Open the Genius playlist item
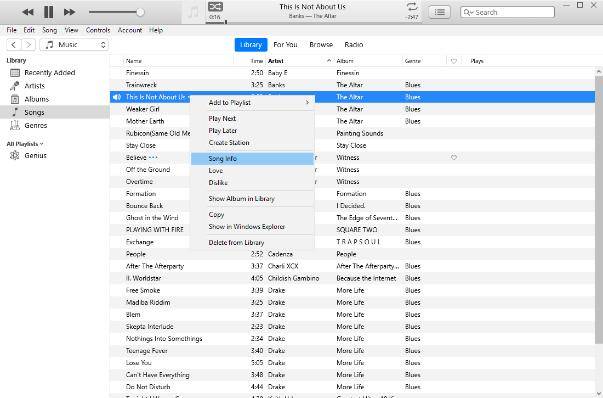The width and height of the screenshot is (603, 398). (35, 155)
